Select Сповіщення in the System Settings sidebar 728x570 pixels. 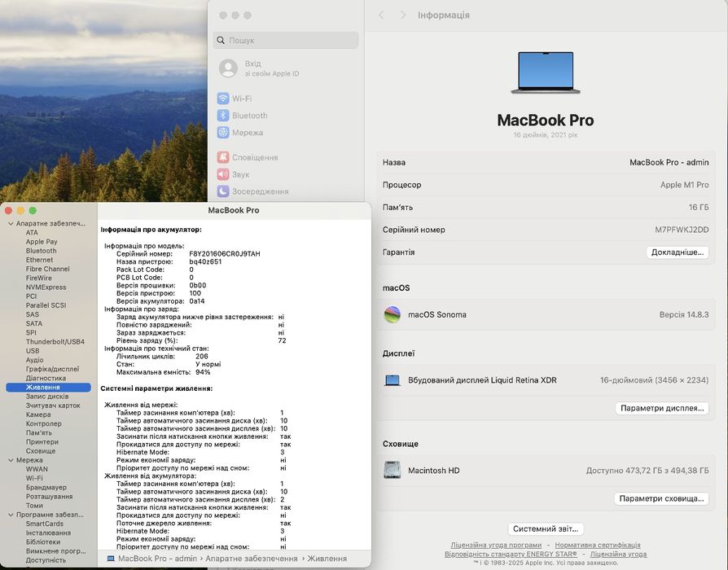(255, 157)
